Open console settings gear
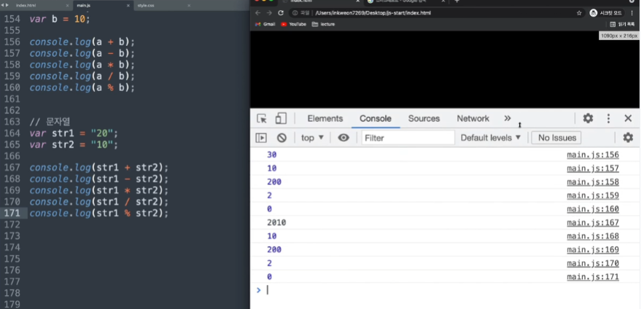Screen dimensions: 644x309 click(x=628, y=138)
